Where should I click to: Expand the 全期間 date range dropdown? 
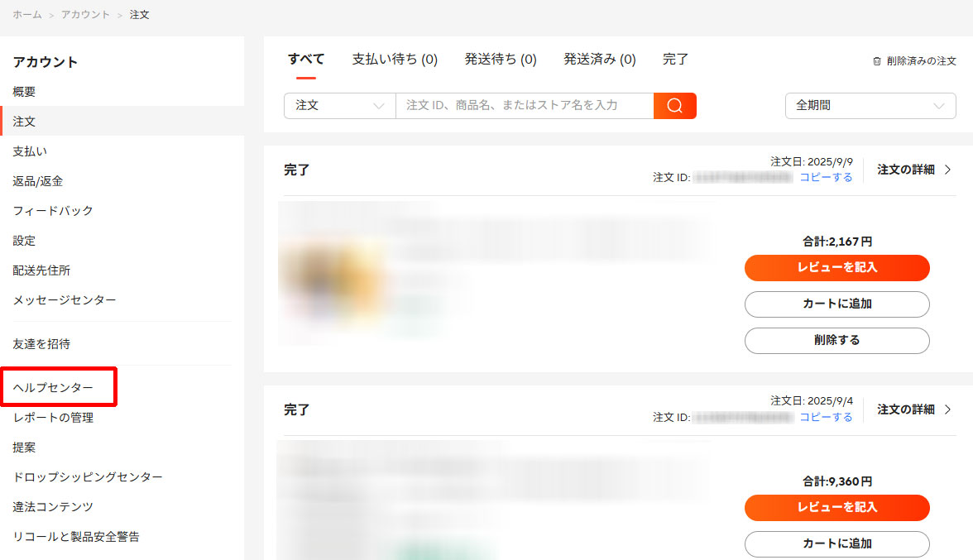click(870, 106)
